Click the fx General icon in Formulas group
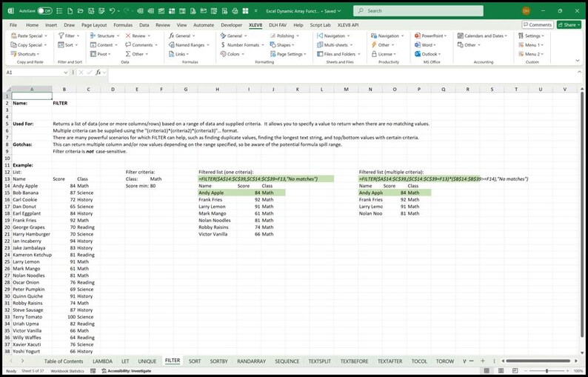The height and width of the screenshot is (377, 588). [171, 36]
